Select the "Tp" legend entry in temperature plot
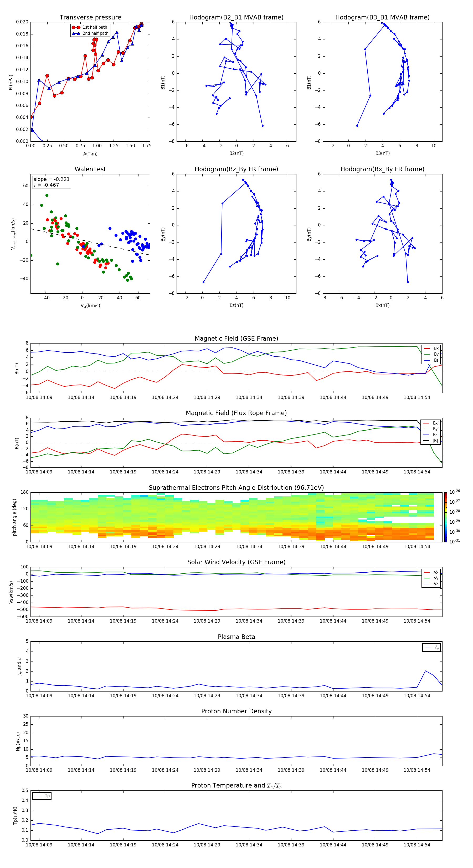This screenshot has width=473, height=868. (x=42, y=796)
